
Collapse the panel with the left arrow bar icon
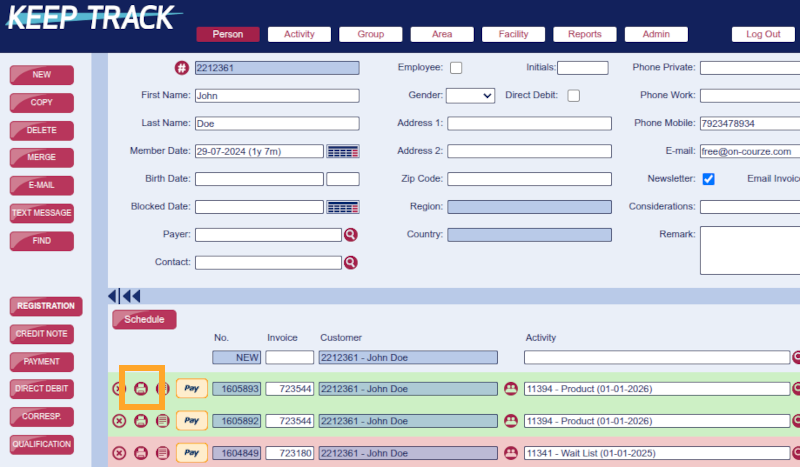point(113,296)
